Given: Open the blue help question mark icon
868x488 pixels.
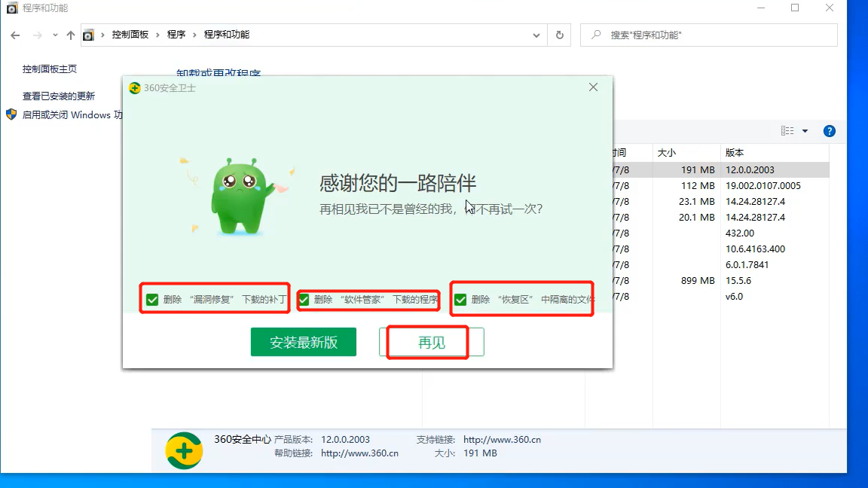Looking at the screenshot, I should tap(829, 130).
